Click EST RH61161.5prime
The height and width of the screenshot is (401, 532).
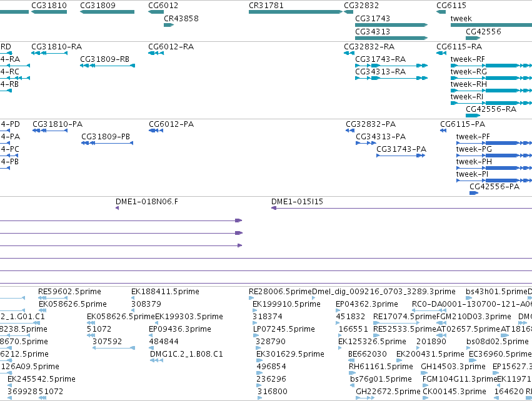[x=381, y=367]
